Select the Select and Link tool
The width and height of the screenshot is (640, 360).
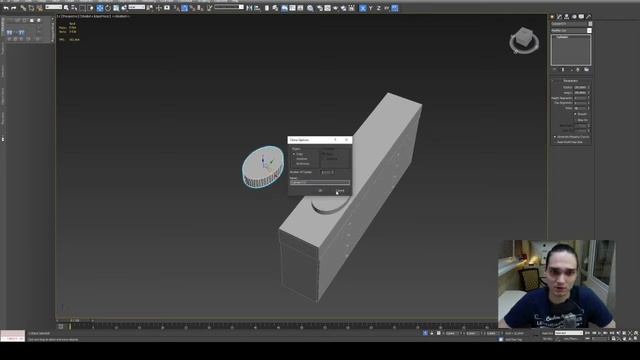click(23, 8)
